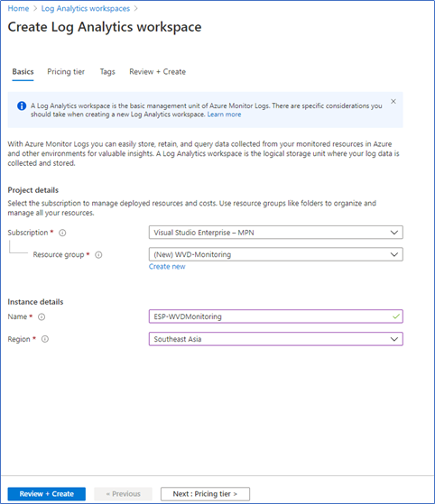Click Next : Pricing tier button

[205, 494]
